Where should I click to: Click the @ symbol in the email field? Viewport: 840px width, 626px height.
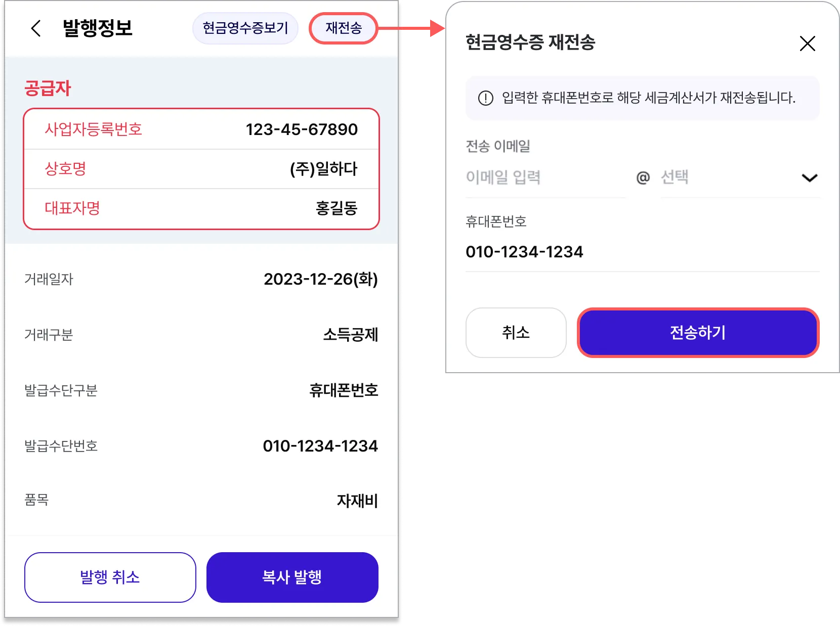[x=643, y=177]
